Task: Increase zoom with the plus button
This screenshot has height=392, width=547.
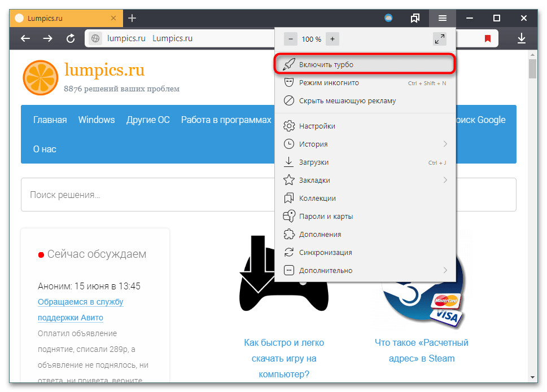Action: [332, 39]
